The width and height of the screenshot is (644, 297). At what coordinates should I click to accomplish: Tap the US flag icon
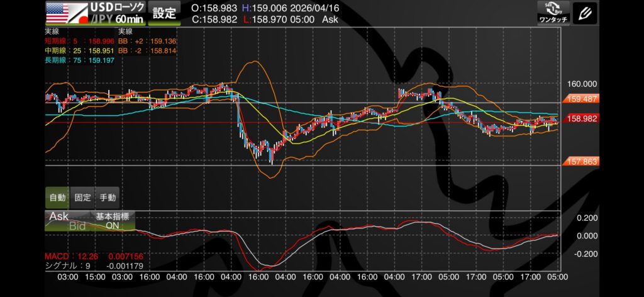click(57, 9)
